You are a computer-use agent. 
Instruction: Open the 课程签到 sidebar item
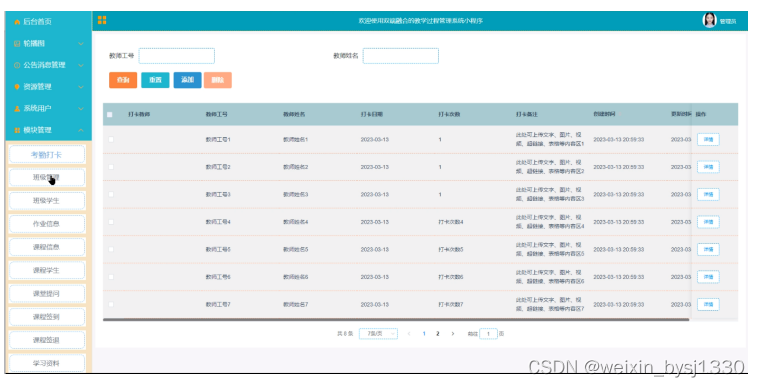point(47,317)
